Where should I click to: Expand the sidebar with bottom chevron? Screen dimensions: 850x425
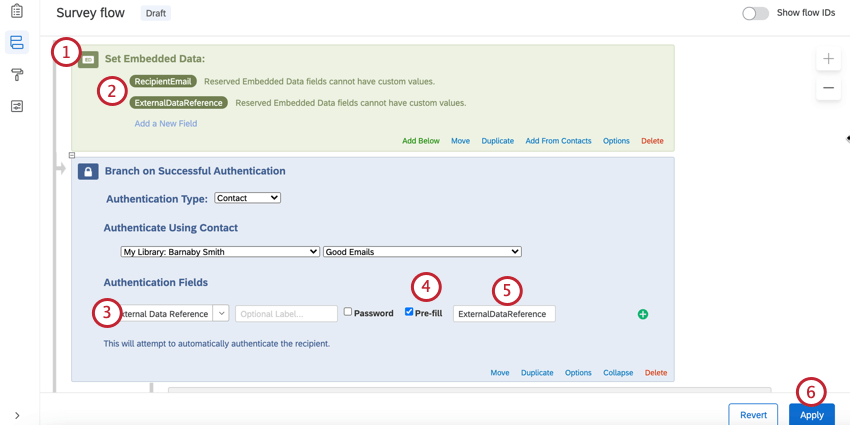(x=17, y=415)
